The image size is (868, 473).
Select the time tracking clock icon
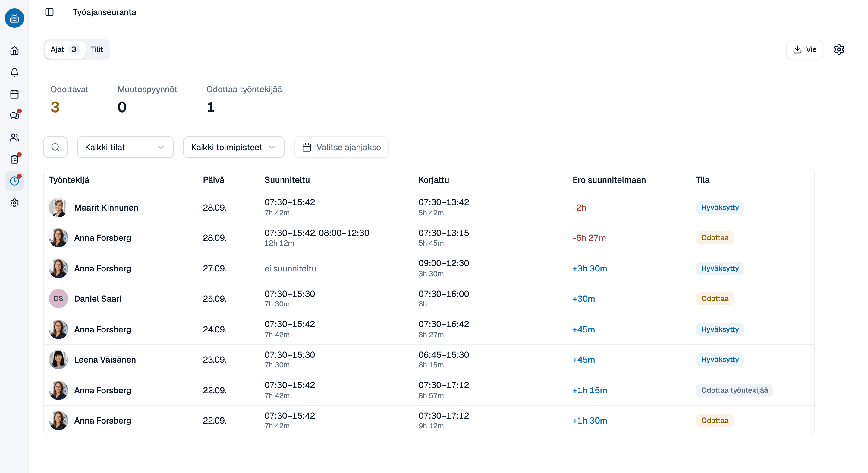(x=14, y=181)
